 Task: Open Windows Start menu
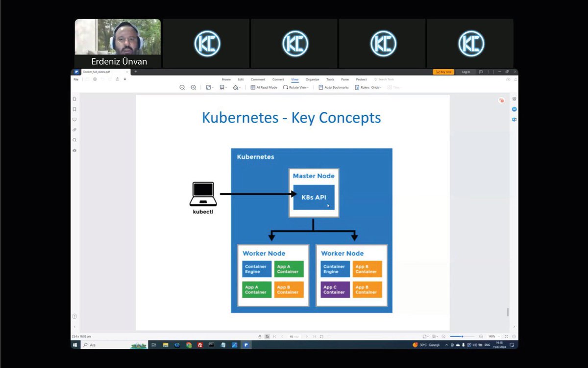click(75, 345)
